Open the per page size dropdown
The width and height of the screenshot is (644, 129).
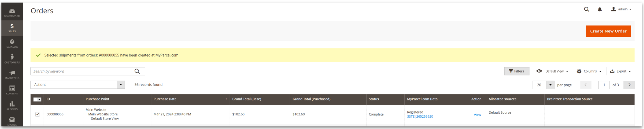coord(550,85)
